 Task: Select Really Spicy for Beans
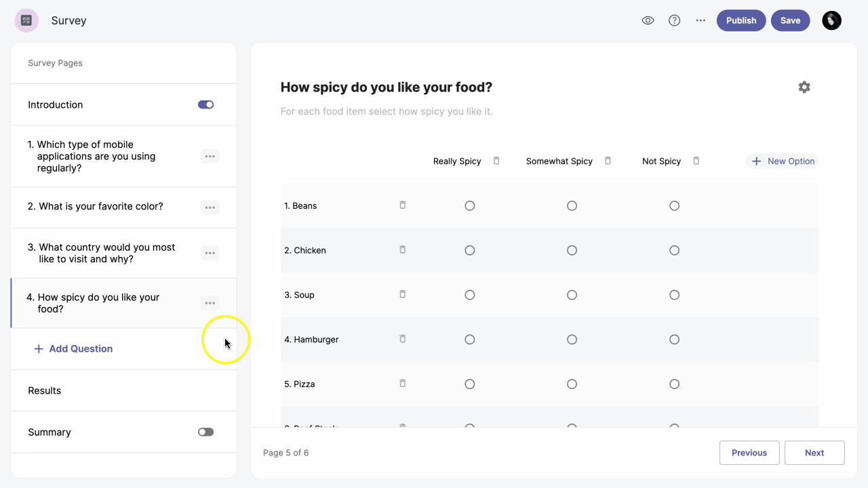(470, 205)
